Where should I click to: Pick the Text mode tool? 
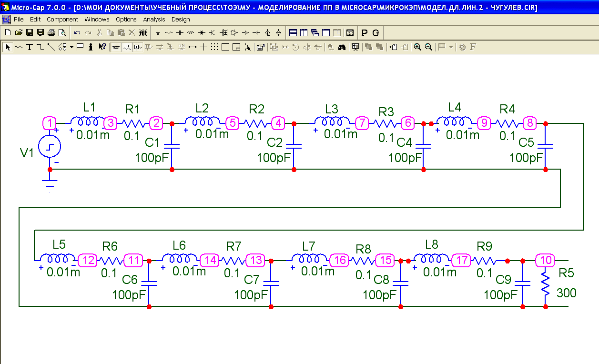(30, 47)
